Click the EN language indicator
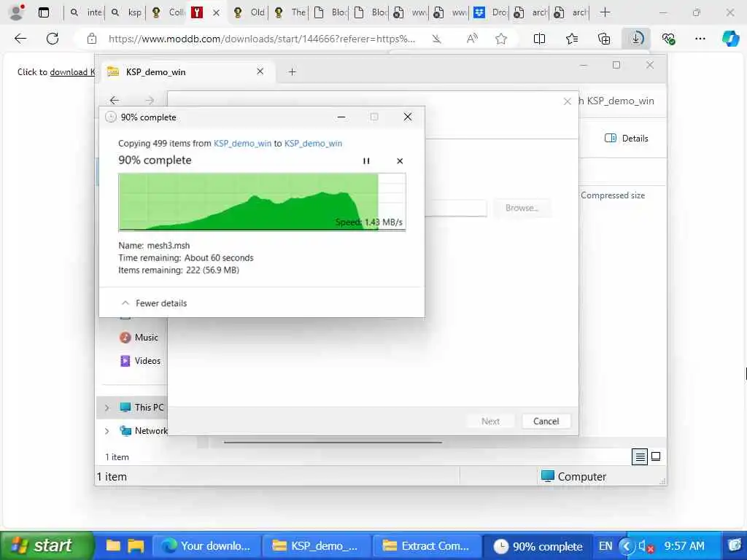This screenshot has width=747, height=560. coord(605,545)
